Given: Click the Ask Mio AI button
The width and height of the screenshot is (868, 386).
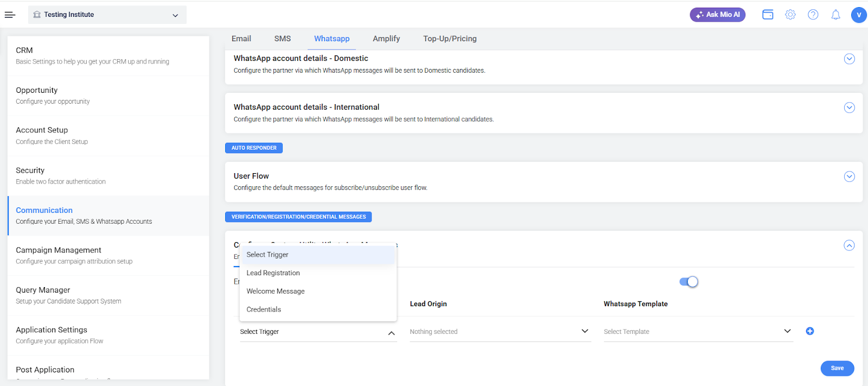Looking at the screenshot, I should [717, 15].
